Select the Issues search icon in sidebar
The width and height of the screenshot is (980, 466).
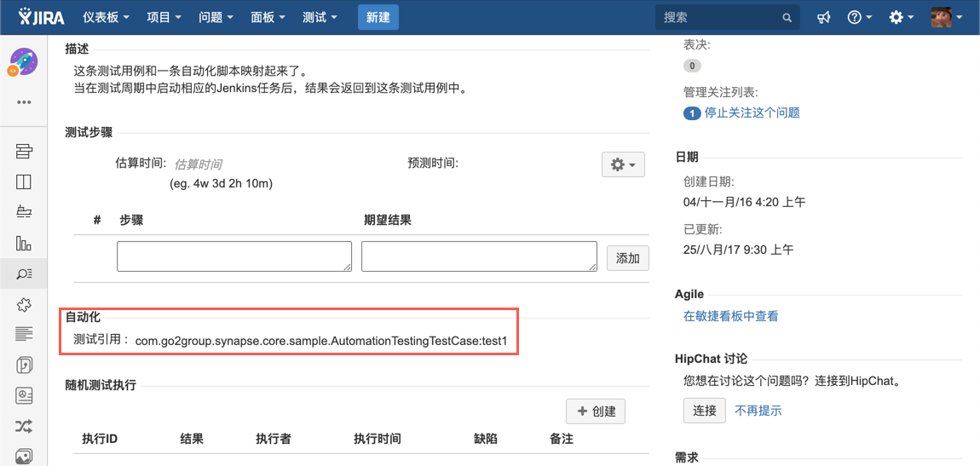coord(24,273)
